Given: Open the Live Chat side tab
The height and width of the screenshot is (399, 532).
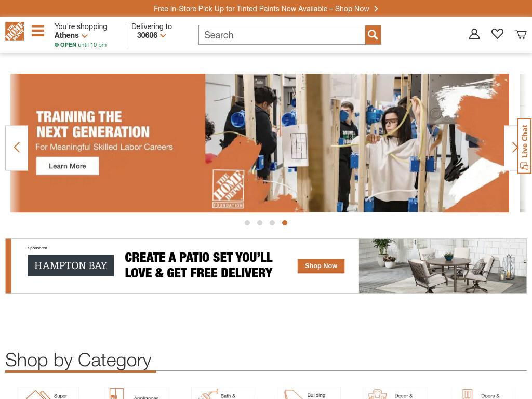Looking at the screenshot, I should [x=524, y=146].
